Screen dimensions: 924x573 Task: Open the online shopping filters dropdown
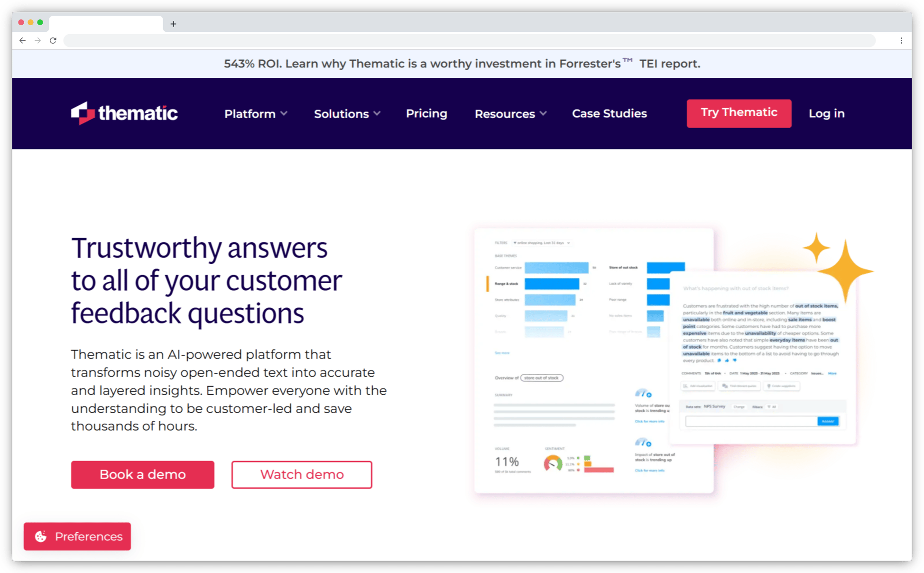pyautogui.click(x=542, y=243)
